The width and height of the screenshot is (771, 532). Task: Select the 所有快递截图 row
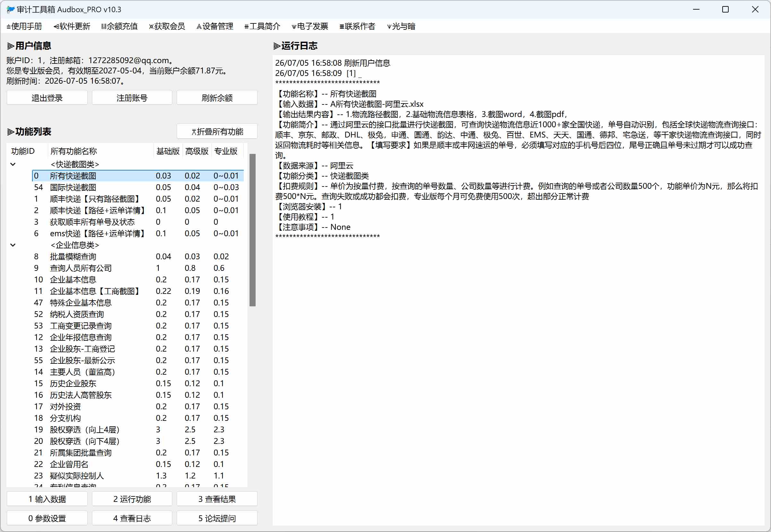point(138,176)
